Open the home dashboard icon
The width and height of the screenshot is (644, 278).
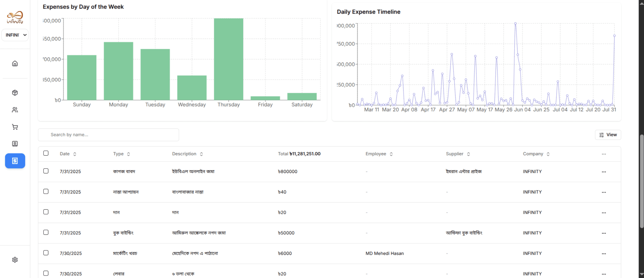coord(15,64)
